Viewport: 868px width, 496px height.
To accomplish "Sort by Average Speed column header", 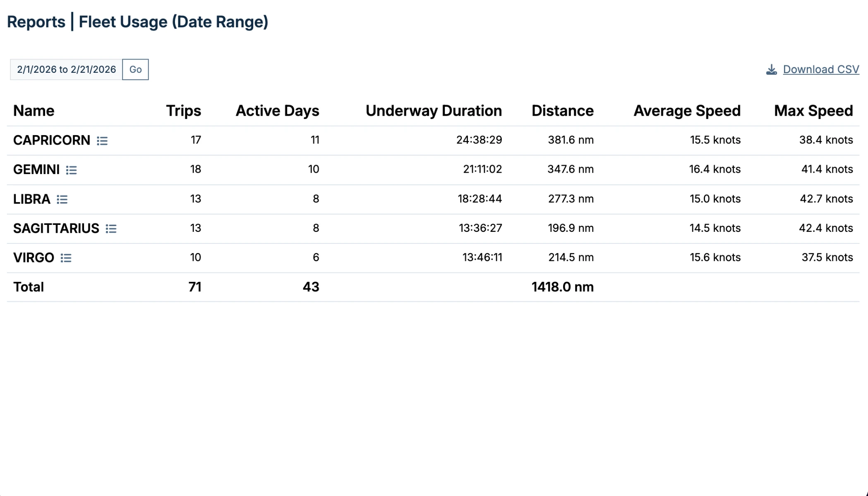I will pos(687,111).
